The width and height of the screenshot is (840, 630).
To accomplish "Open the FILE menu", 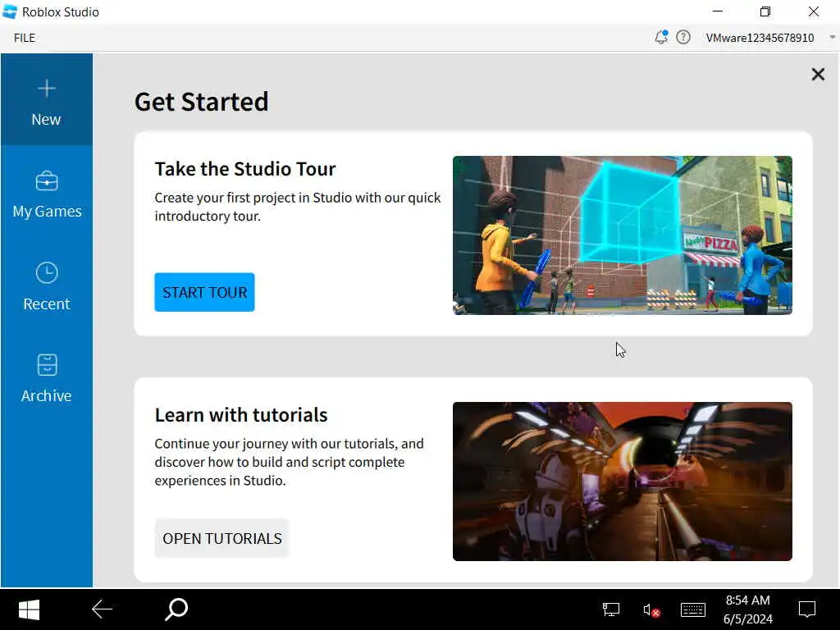I will (25, 38).
